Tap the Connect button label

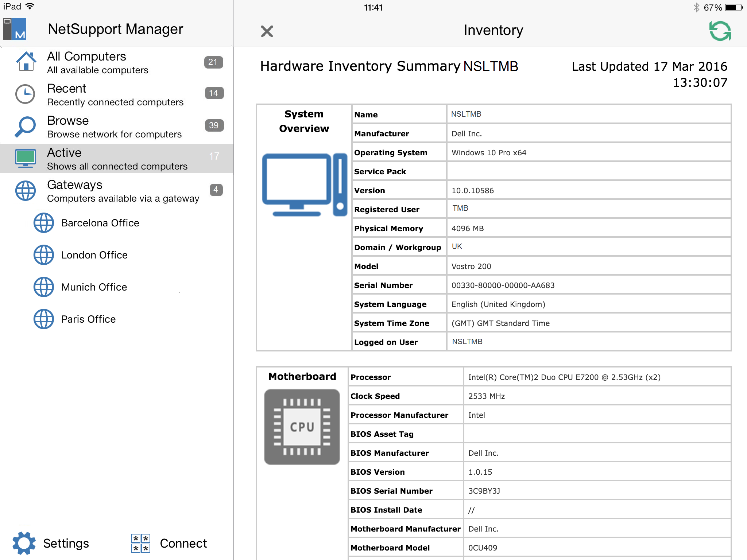tap(183, 543)
